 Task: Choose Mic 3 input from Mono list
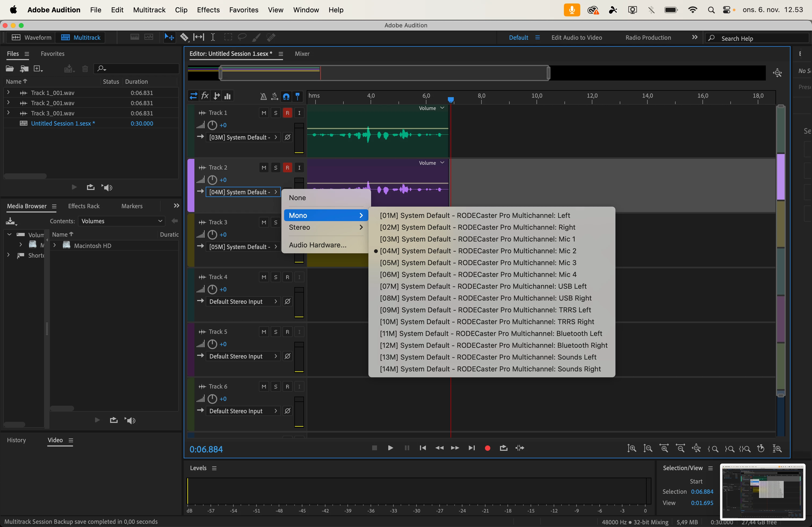click(478, 263)
